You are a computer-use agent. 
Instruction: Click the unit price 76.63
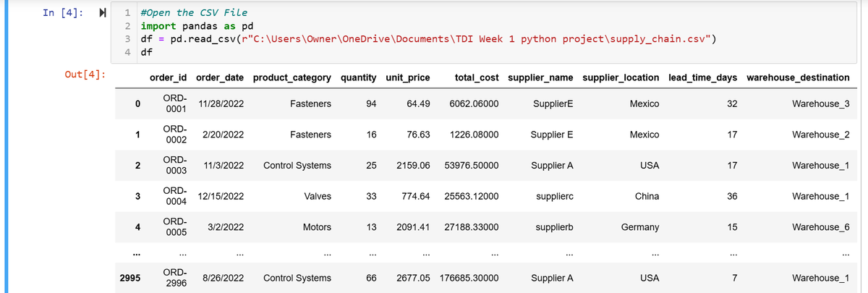[420, 135]
